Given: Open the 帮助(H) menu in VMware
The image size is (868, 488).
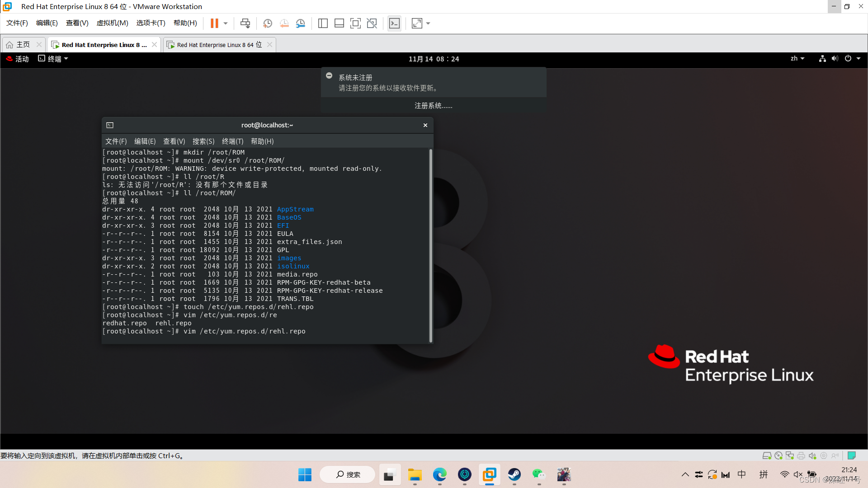Looking at the screenshot, I should [x=185, y=23].
